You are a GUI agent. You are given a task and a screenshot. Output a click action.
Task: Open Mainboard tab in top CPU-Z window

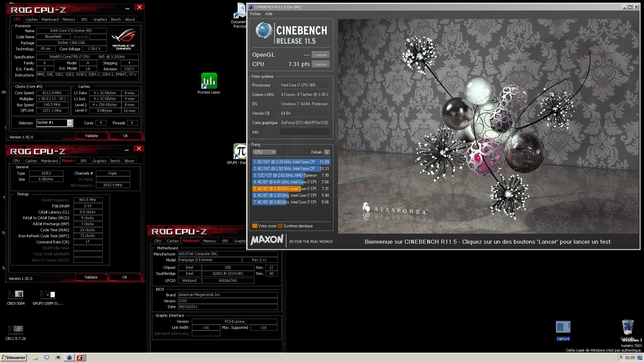coord(50,19)
